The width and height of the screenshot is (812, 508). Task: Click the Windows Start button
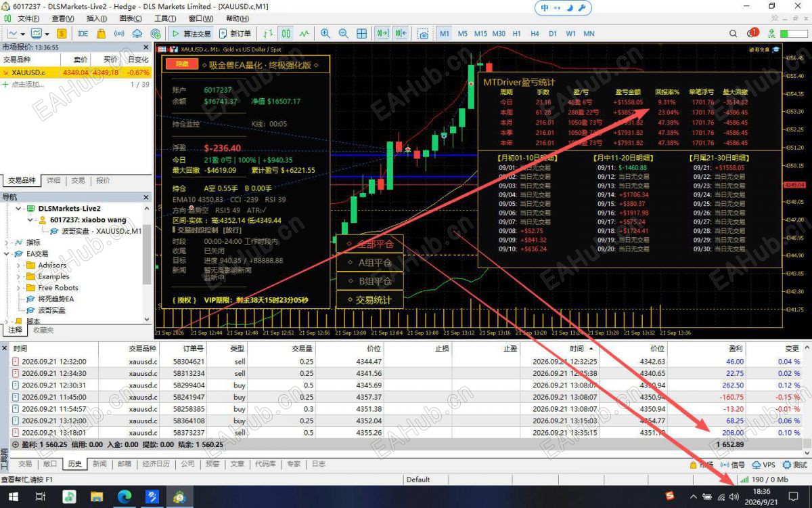pos(13,496)
